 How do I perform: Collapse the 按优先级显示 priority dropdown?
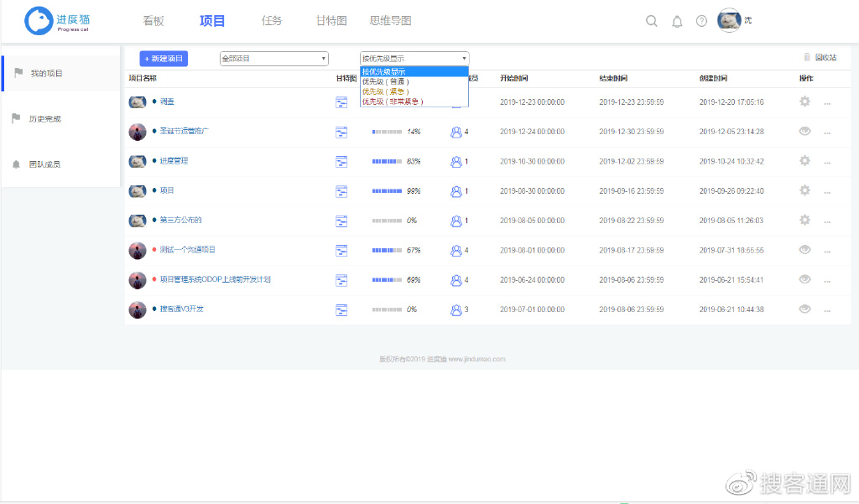414,58
